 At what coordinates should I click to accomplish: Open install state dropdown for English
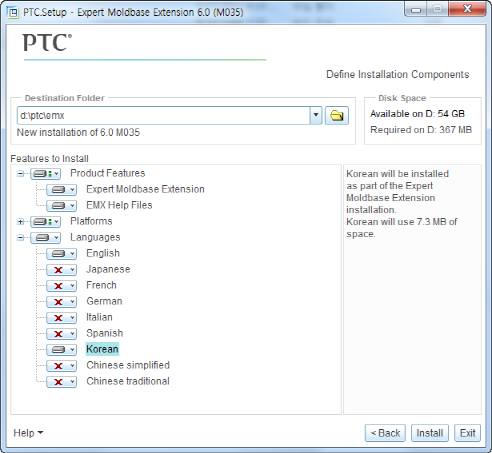[62, 253]
